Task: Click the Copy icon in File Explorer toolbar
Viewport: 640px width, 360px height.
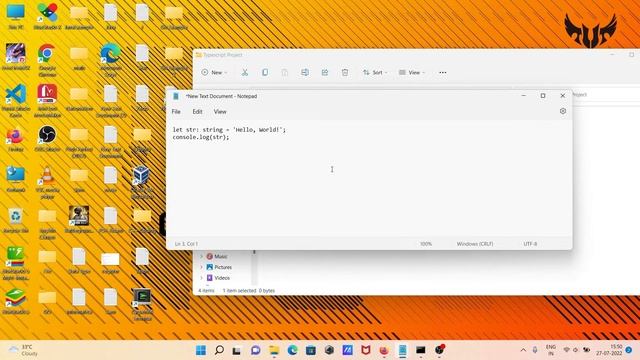Action: tap(264, 72)
